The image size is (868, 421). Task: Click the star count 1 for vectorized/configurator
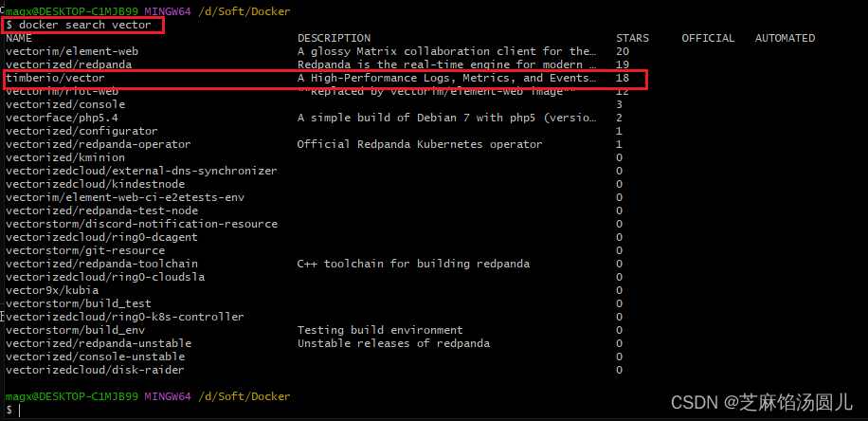619,131
